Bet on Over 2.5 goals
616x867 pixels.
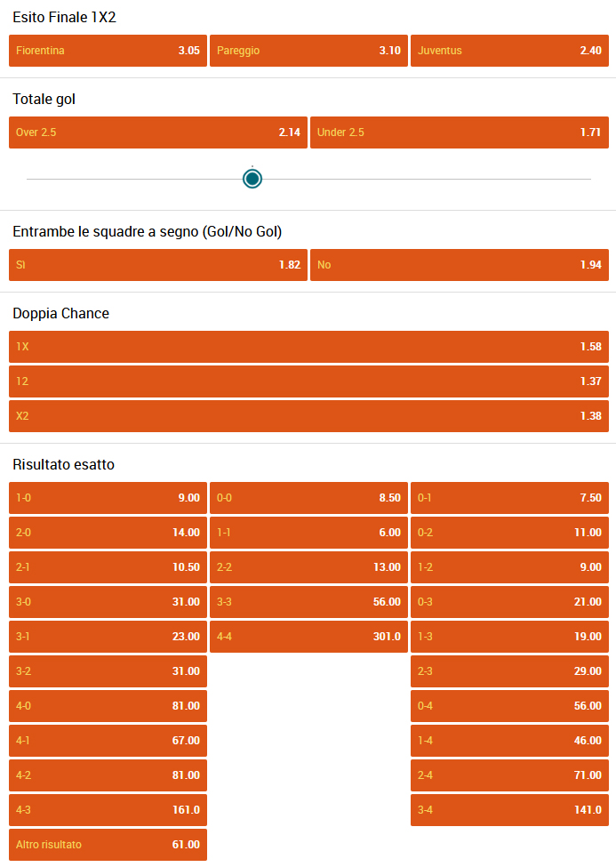tap(158, 132)
